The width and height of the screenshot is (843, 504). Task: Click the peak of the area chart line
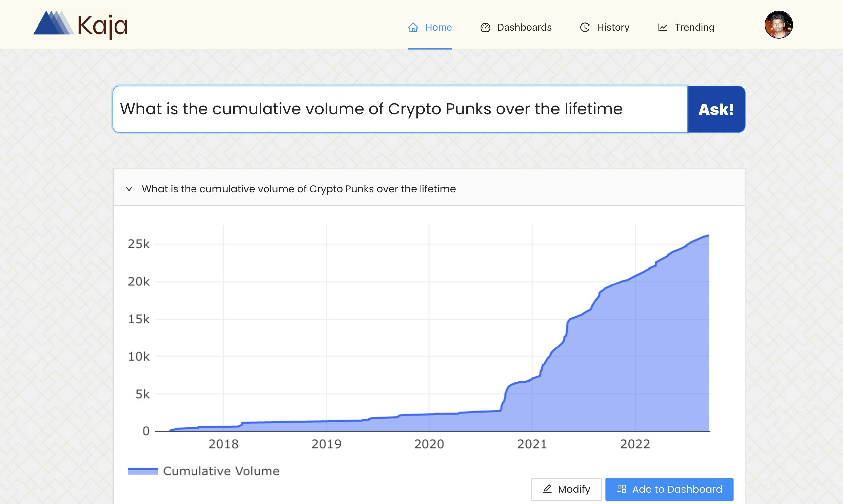pyautogui.click(x=708, y=235)
